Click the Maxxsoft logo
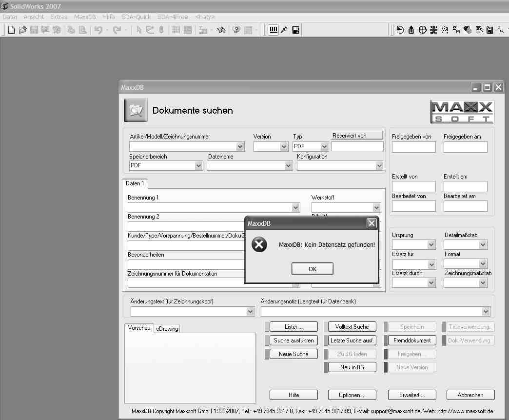Screen dimensions: 509x420 click(462, 112)
